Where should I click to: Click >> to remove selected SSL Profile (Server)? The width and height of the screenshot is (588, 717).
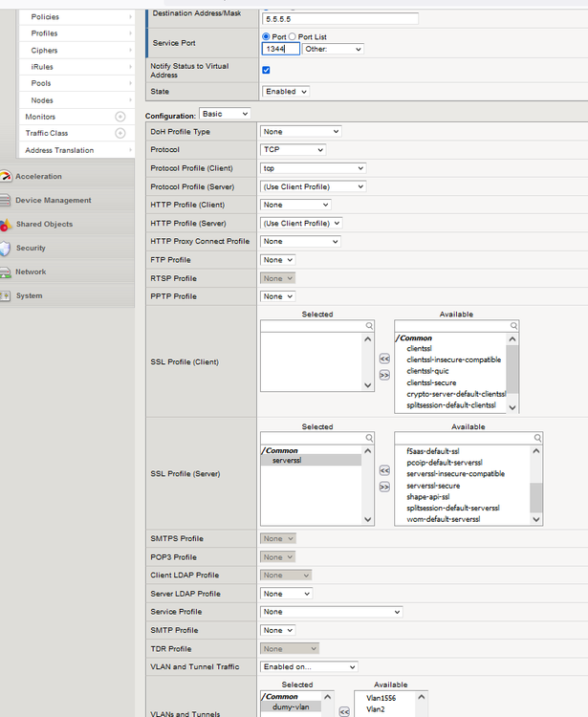(384, 487)
